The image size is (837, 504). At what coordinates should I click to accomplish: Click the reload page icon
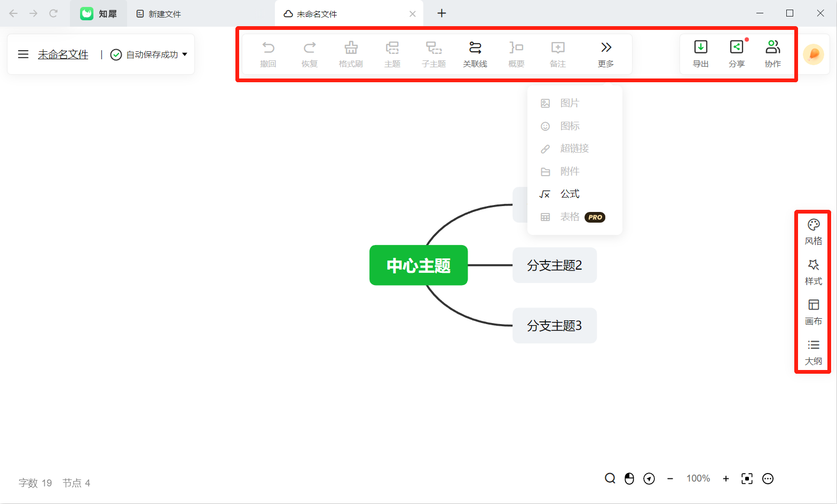[x=53, y=13]
